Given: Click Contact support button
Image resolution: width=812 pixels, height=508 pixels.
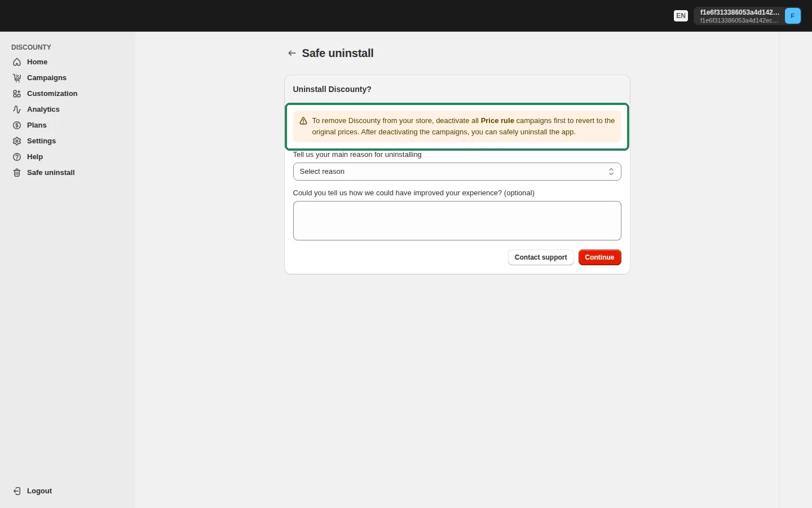Looking at the screenshot, I should pos(541,257).
